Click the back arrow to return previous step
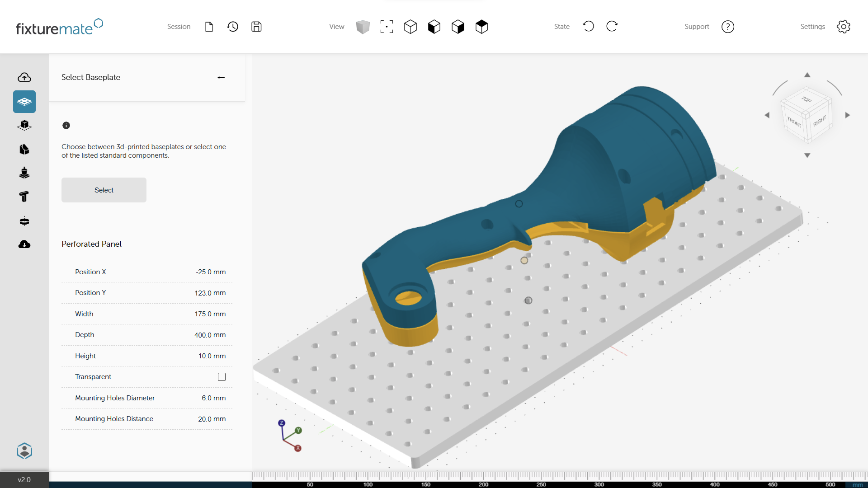Viewport: 868px width, 488px height. click(221, 77)
